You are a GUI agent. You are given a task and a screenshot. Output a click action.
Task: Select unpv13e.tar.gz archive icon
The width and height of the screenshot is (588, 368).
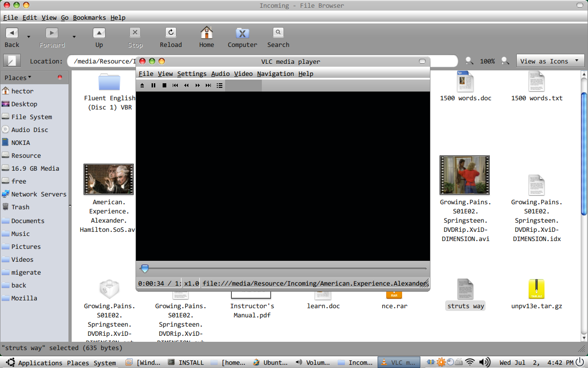click(x=537, y=289)
